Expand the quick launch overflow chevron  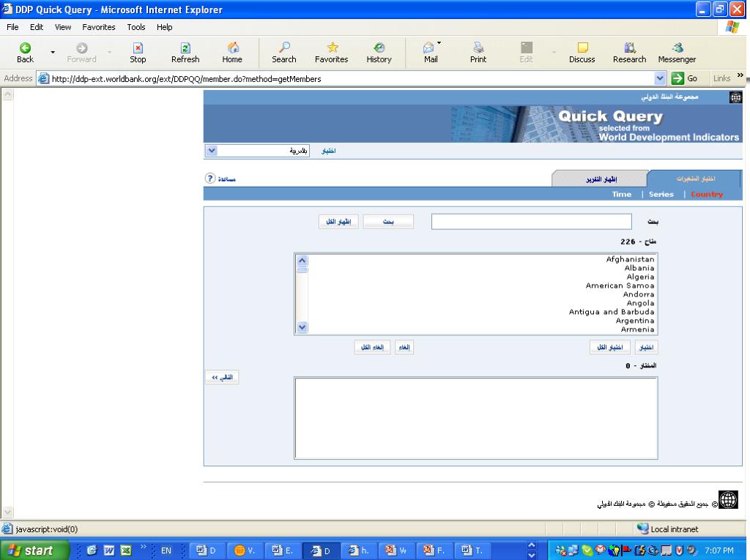[x=143, y=547]
